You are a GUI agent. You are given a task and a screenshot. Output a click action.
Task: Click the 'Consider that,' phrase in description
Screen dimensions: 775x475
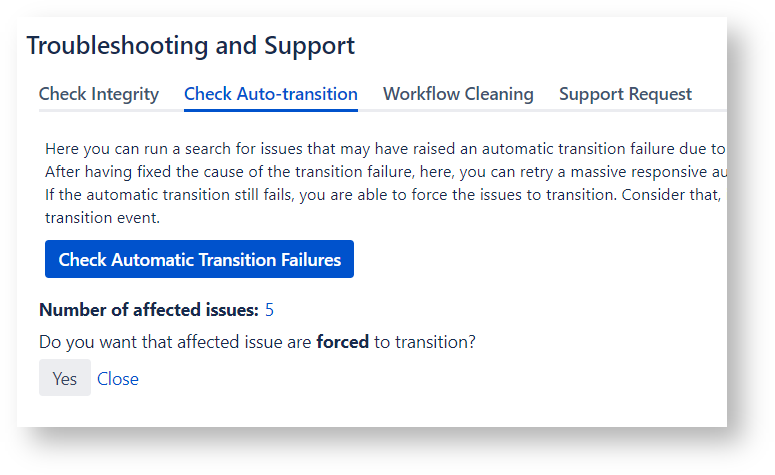[671, 194]
